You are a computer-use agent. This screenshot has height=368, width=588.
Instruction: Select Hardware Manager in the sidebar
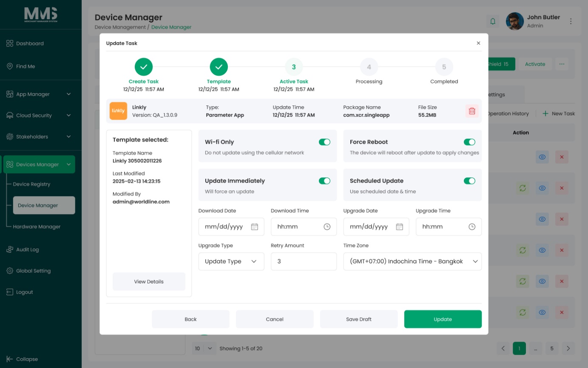(x=37, y=227)
